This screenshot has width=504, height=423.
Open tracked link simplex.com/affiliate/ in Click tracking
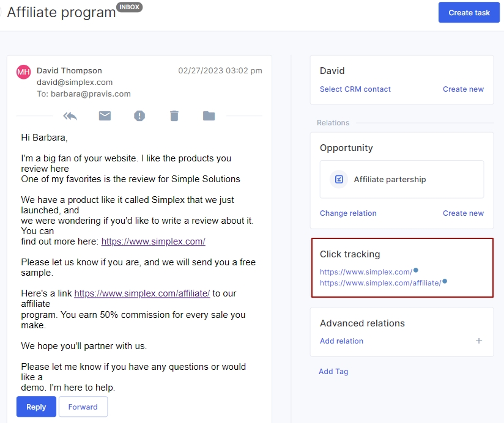[x=380, y=282]
